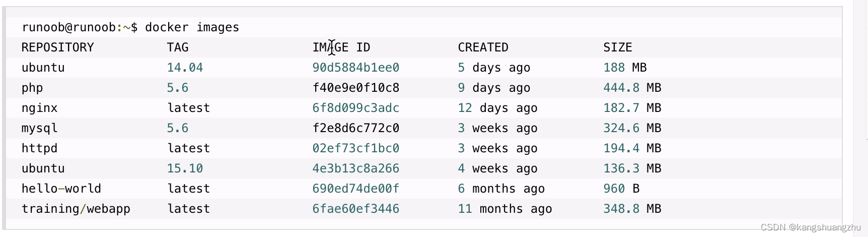
Task: Click the 15.10 ubuntu tag
Action: pos(185,168)
